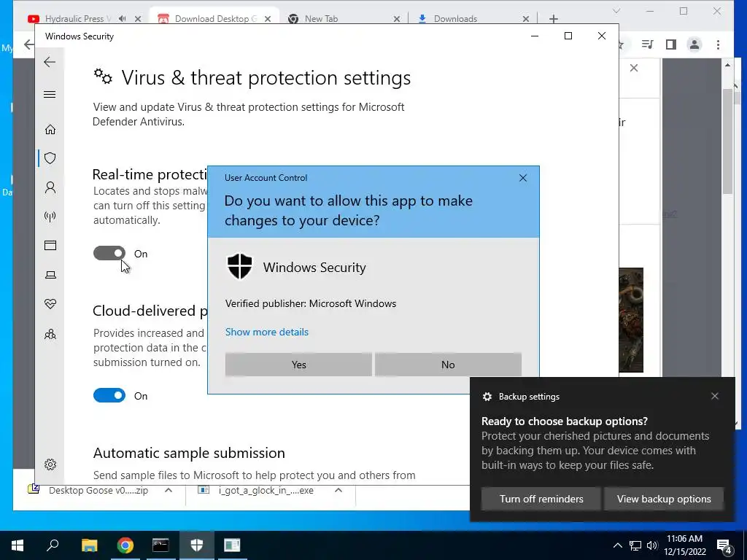The image size is (747, 560).
Task: Close the Hydraulic Press tab
Action: click(138, 18)
